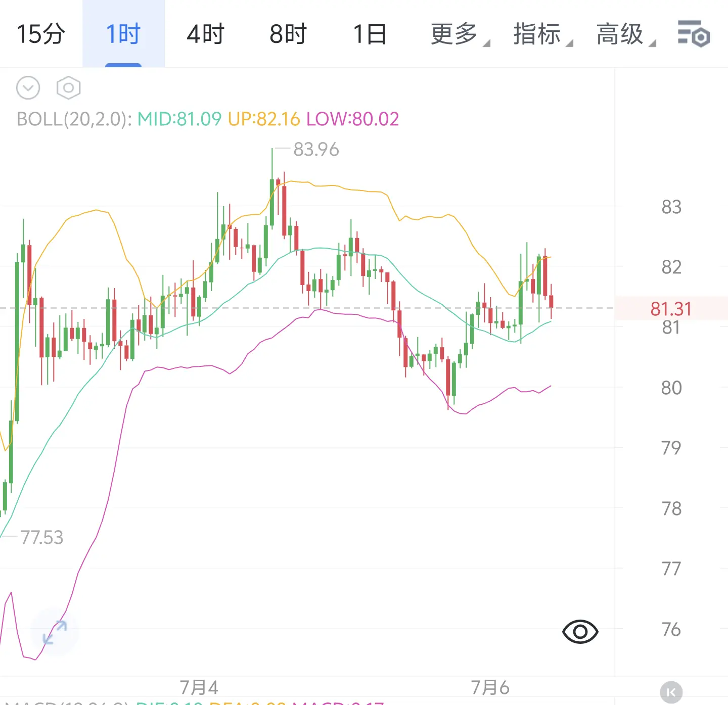728x705 pixels.
Task: Select the 8时 timeframe tab
Action: (x=288, y=34)
